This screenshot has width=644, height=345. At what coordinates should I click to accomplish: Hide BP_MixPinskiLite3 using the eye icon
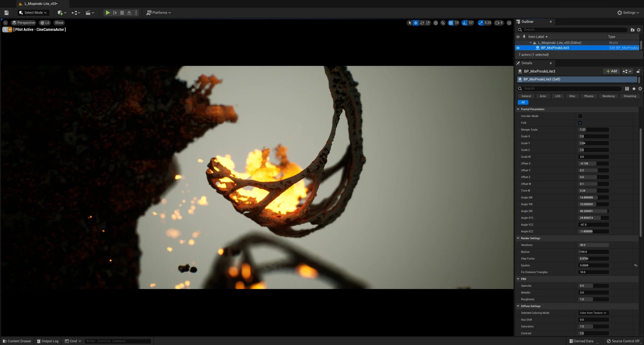pyautogui.click(x=518, y=48)
